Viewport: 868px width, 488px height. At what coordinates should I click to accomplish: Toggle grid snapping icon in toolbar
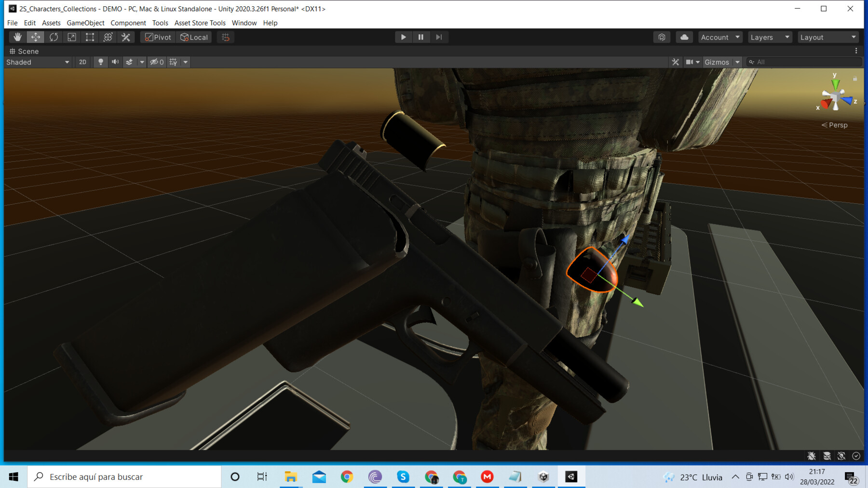pos(226,37)
